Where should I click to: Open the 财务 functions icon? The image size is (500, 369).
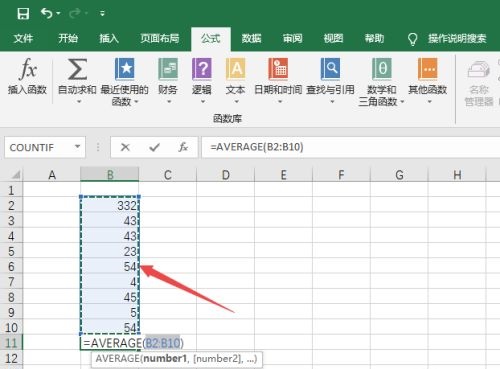(x=168, y=69)
